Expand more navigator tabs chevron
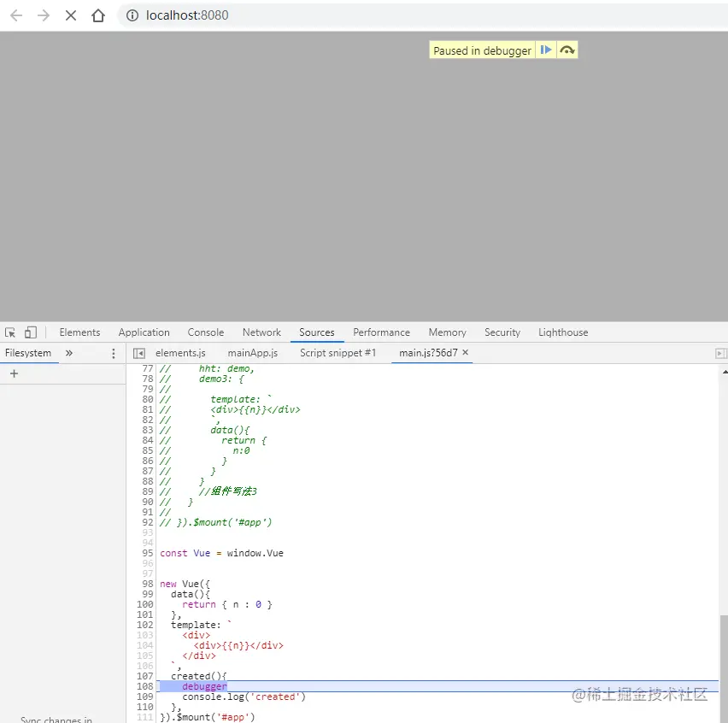The image size is (728, 723). (69, 353)
